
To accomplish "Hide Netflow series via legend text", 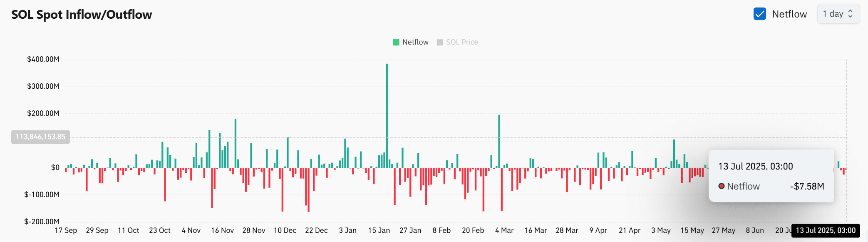I will [415, 42].
